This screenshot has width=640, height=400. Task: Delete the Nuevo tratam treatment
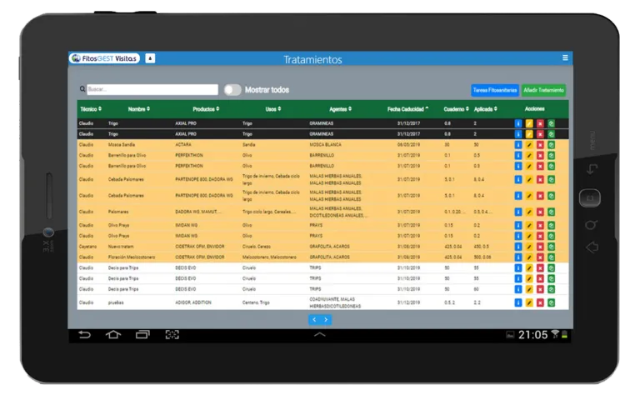540,245
